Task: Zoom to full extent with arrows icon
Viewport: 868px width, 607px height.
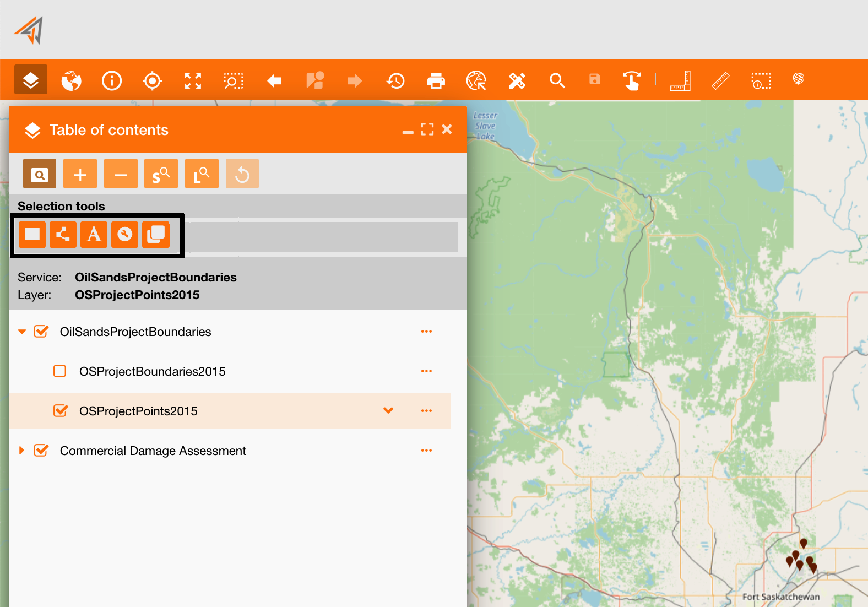Action: (x=193, y=80)
